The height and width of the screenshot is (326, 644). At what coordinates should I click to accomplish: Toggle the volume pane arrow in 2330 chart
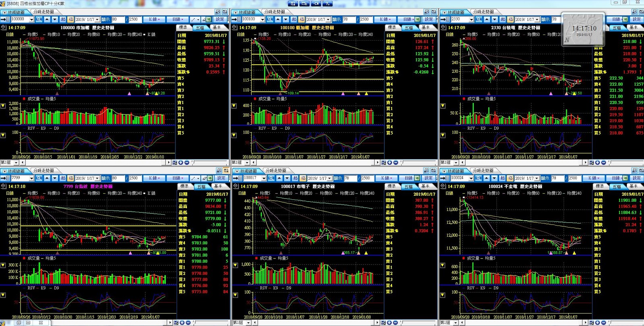tap(443, 106)
